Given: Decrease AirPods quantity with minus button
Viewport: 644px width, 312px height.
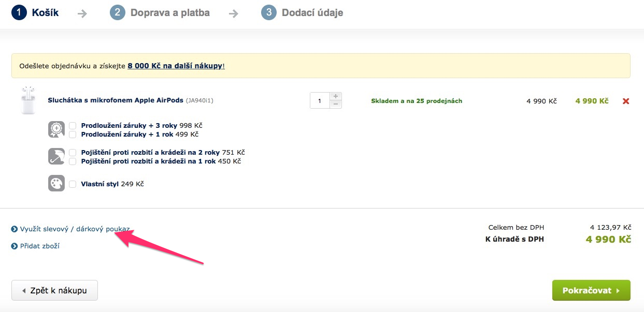Looking at the screenshot, I should pos(336,105).
